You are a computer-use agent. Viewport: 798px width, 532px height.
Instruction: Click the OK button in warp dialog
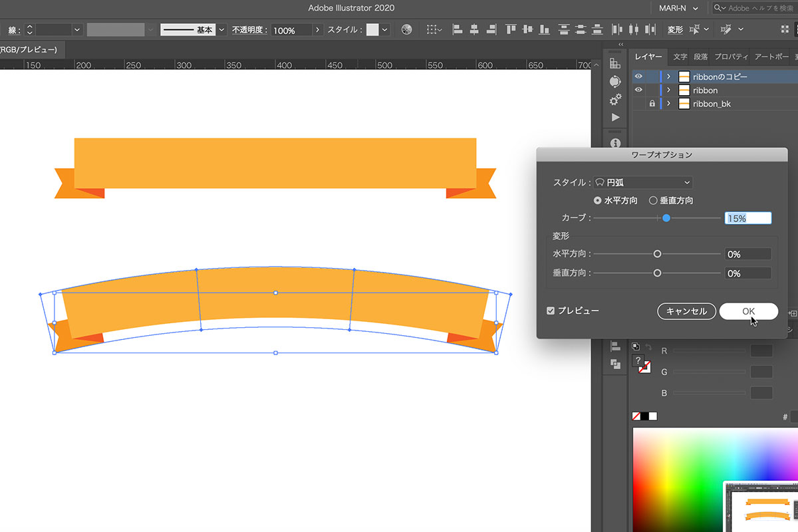[748, 311]
